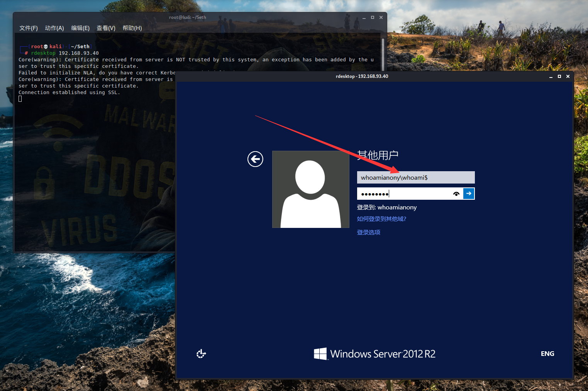Open the 文件(F) menu in terminal
Image resolution: width=588 pixels, height=391 pixels.
[x=29, y=28]
